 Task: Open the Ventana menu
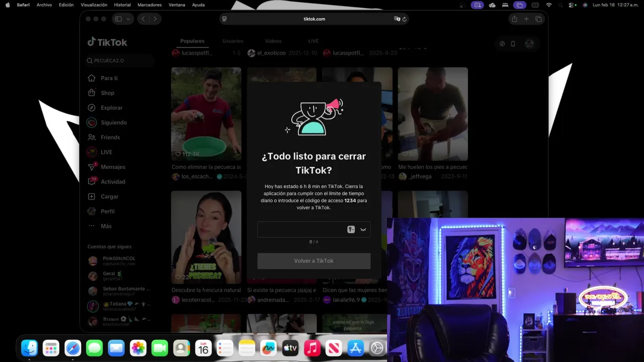177,5
